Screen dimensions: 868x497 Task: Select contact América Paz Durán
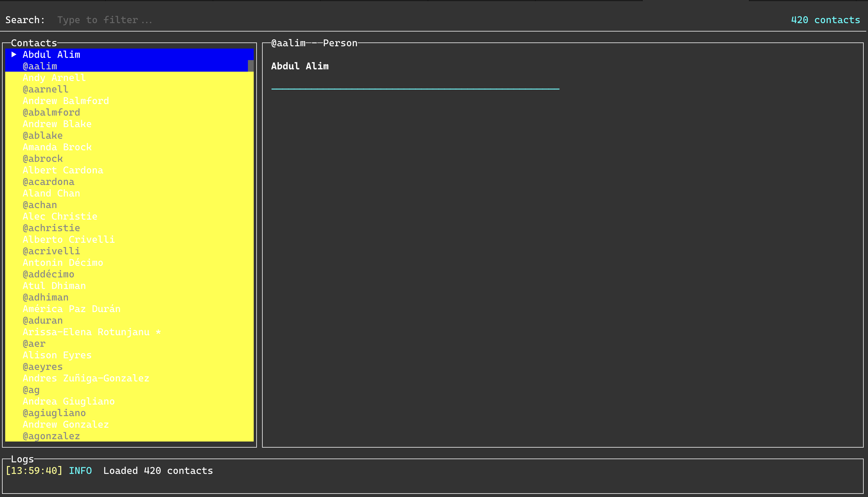coord(71,309)
